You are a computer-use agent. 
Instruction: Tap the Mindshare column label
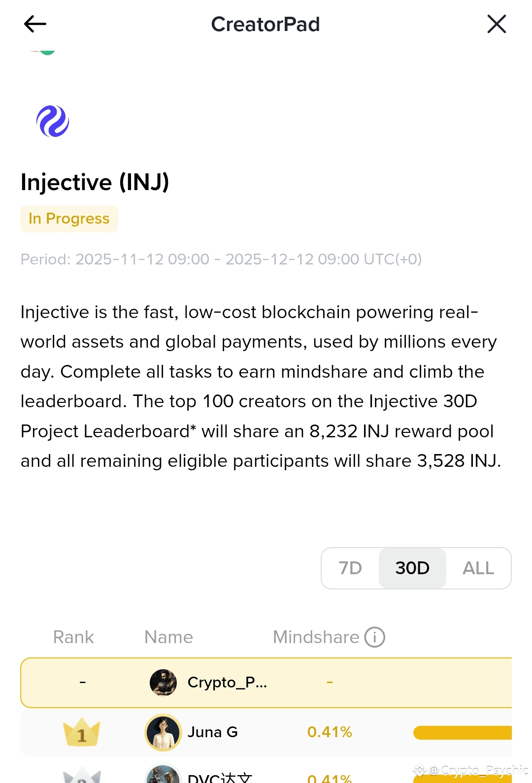(316, 637)
